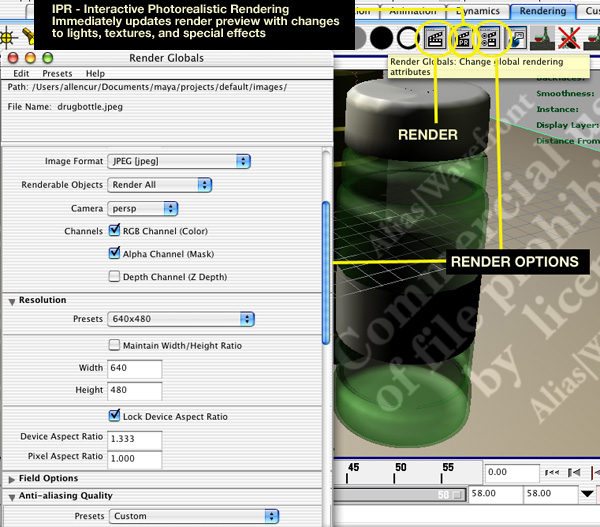Open the Image Format dropdown
Image resolution: width=600 pixels, height=527 pixels.
tap(178, 161)
